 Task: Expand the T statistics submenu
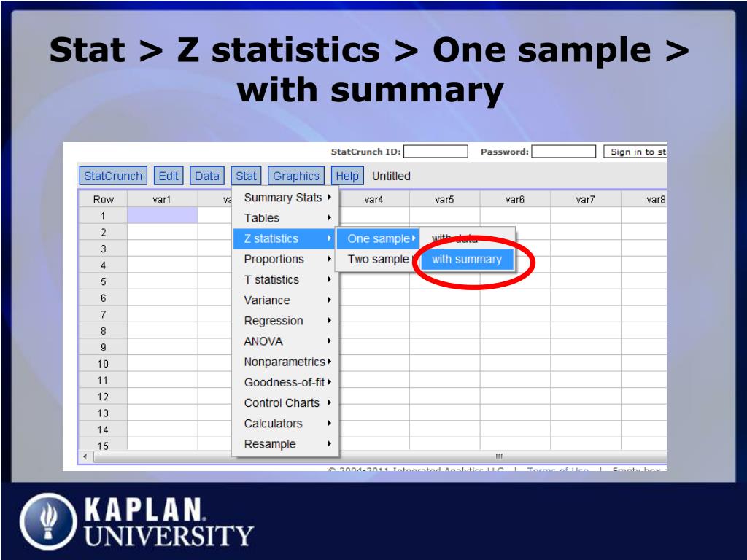point(286,279)
